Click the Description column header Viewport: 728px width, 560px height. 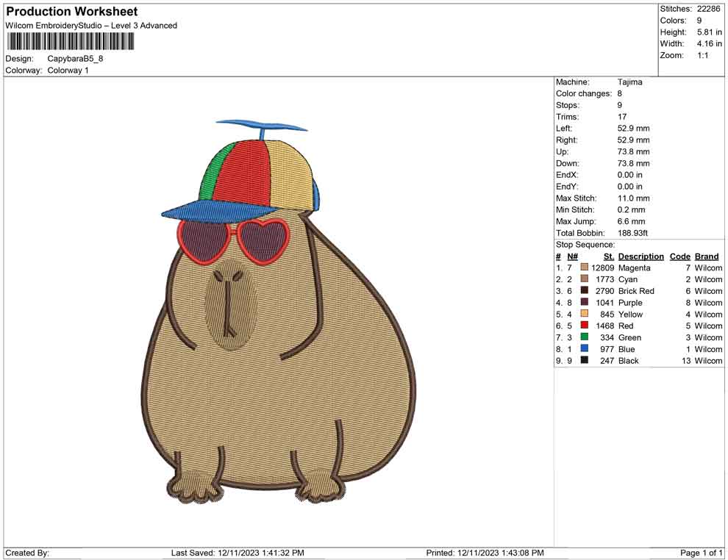point(640,256)
